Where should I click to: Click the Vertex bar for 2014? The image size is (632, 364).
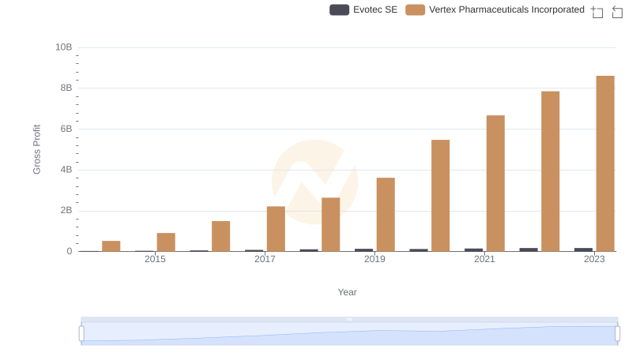point(111,246)
